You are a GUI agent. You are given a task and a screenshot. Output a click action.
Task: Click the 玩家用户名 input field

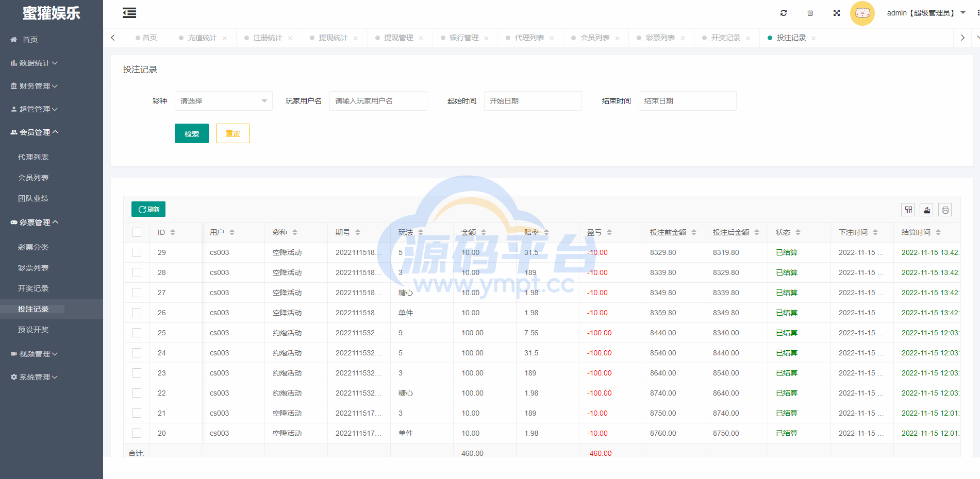(378, 101)
